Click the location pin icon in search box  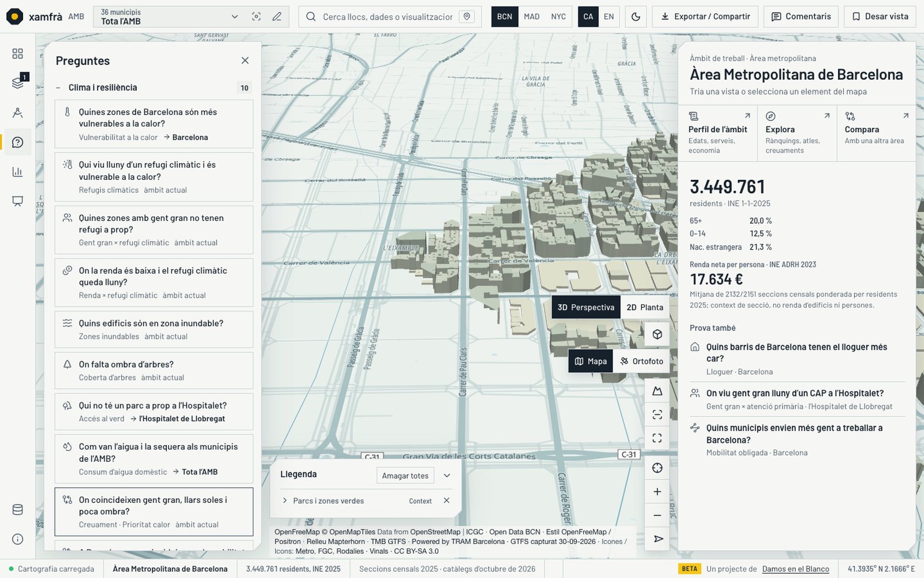[467, 17]
